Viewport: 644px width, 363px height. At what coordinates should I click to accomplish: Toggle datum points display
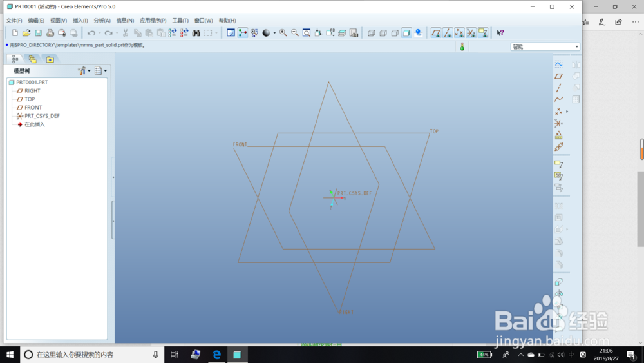(x=459, y=33)
